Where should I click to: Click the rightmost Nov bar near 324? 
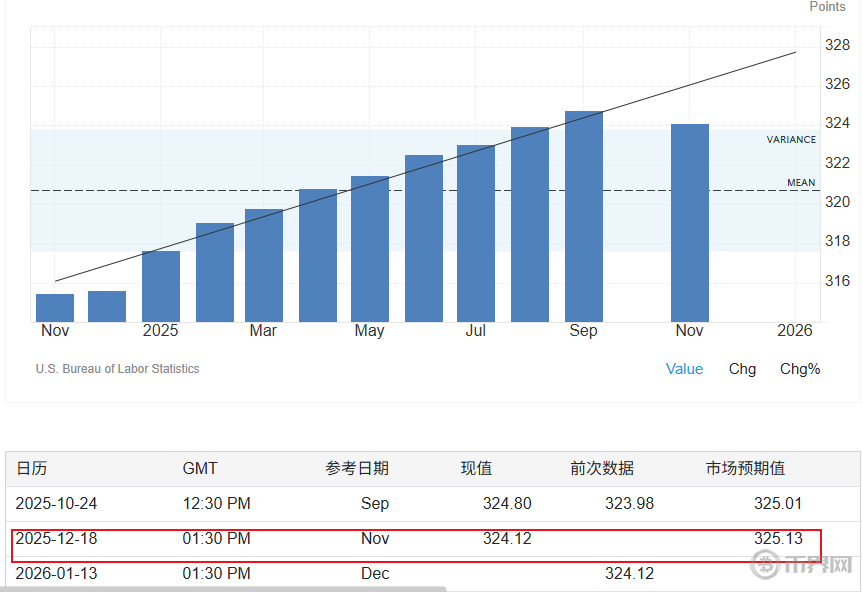(689, 222)
